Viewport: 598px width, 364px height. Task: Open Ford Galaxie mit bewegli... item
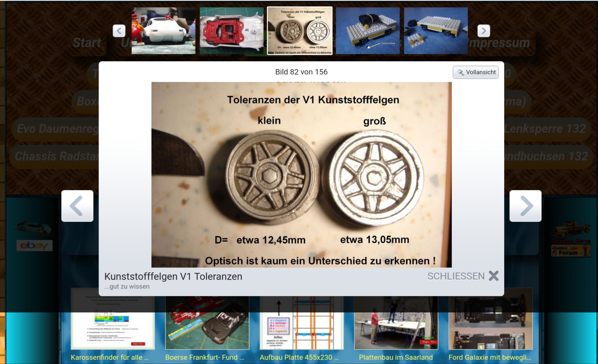(x=490, y=357)
